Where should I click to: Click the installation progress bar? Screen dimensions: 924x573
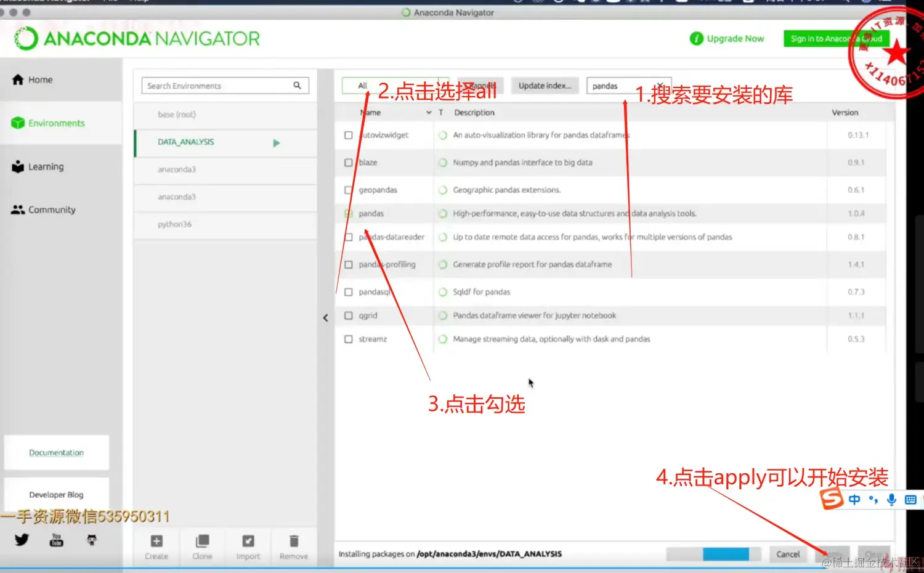pos(714,554)
